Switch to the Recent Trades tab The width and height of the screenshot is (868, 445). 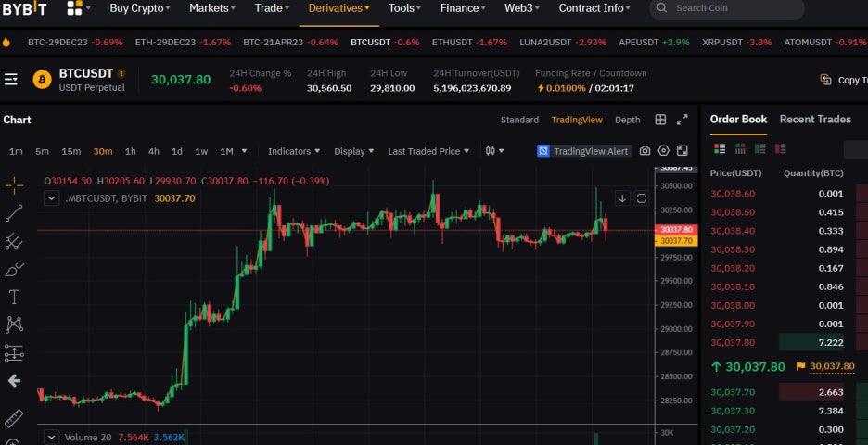tap(815, 119)
